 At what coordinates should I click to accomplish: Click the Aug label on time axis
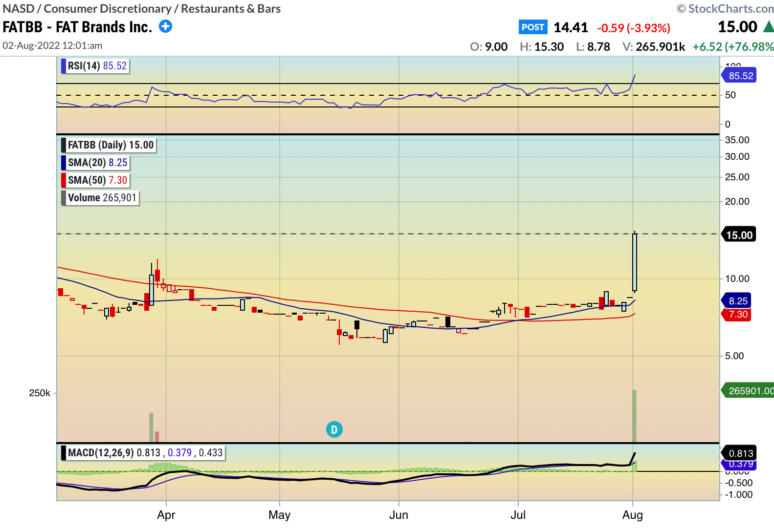633,515
